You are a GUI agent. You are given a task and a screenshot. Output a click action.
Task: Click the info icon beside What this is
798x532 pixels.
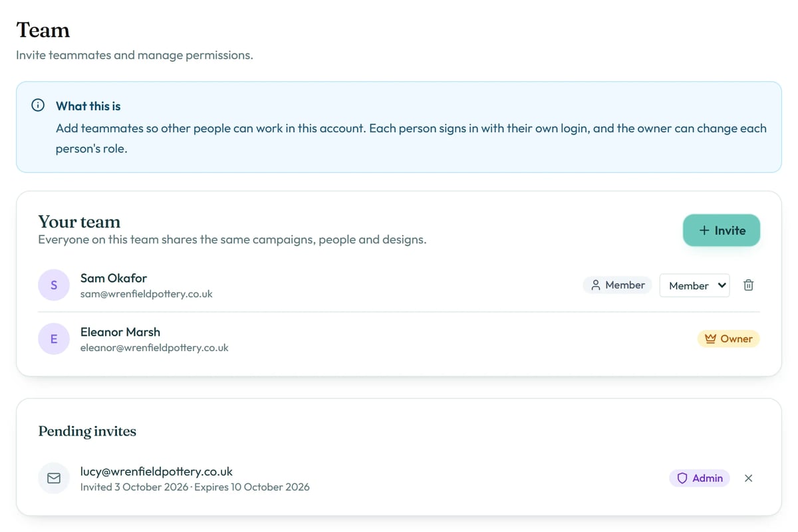[38, 106]
